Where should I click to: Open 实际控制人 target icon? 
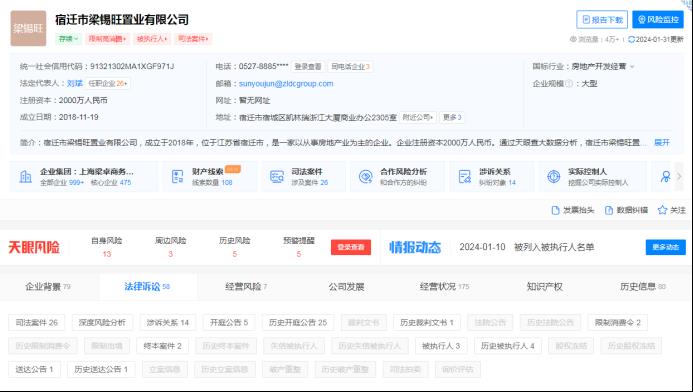click(x=554, y=177)
